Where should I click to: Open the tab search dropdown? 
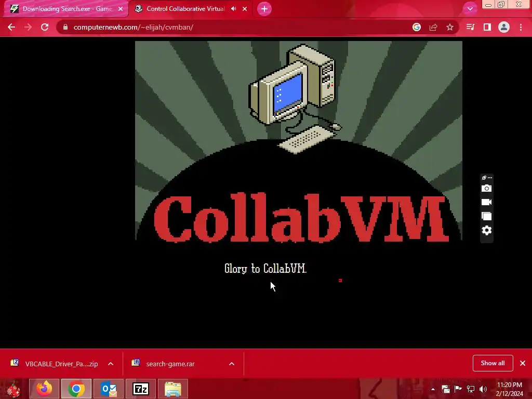click(x=470, y=9)
